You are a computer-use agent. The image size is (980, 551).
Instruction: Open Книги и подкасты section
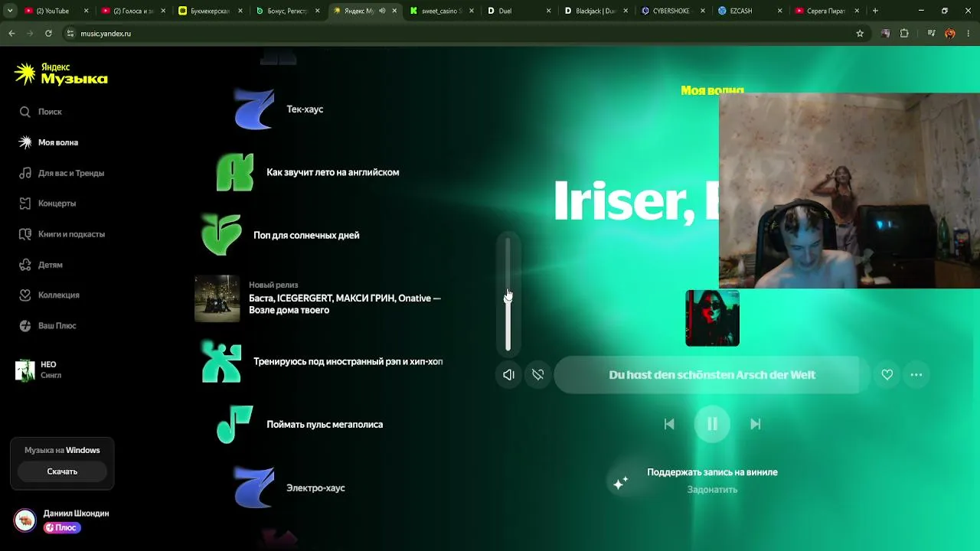click(x=61, y=234)
